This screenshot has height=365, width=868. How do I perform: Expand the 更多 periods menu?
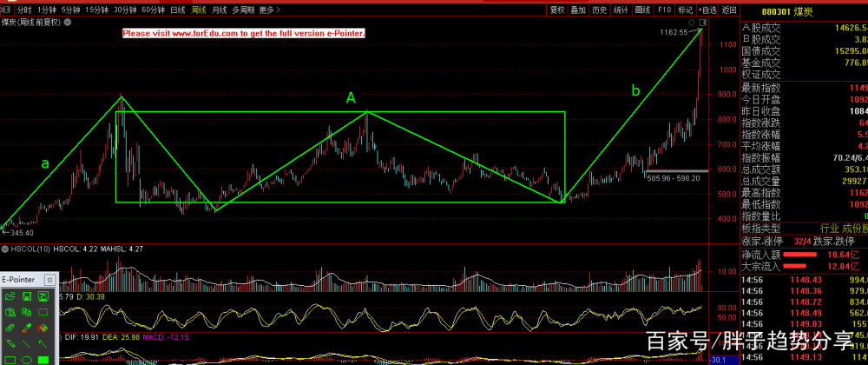[x=267, y=10]
